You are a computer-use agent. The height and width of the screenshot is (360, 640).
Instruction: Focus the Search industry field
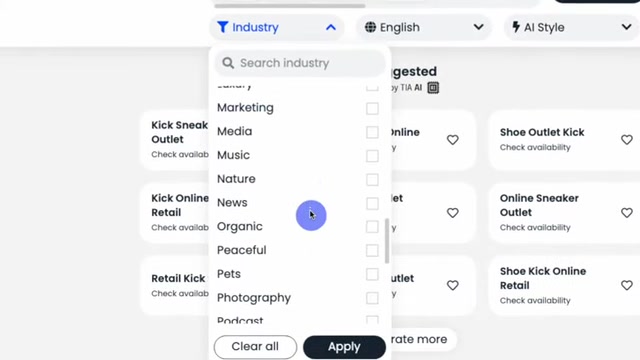point(300,63)
